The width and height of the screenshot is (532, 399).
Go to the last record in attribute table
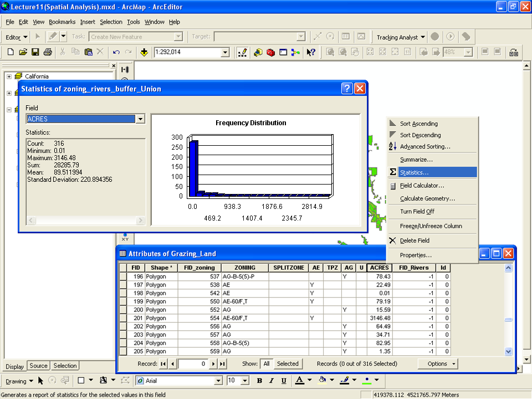pos(223,364)
